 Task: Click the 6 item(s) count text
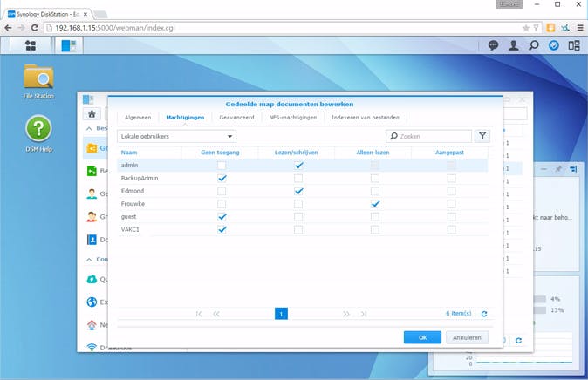[459, 313]
